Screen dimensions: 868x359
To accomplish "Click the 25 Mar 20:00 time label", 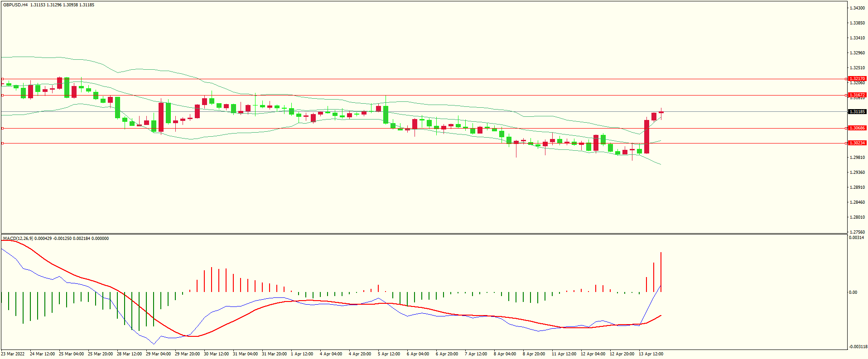I will click(x=100, y=354).
